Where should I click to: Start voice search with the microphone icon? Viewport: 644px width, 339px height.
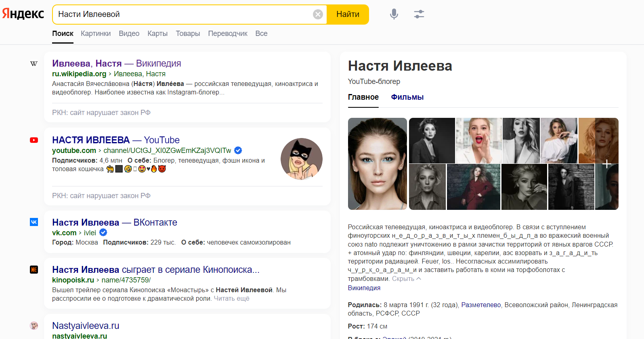394,14
